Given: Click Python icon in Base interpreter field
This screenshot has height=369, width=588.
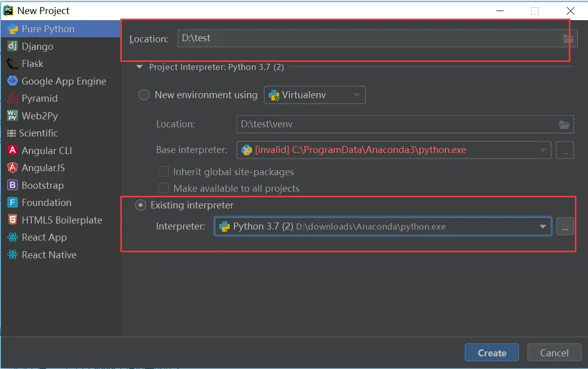Looking at the screenshot, I should coord(246,150).
